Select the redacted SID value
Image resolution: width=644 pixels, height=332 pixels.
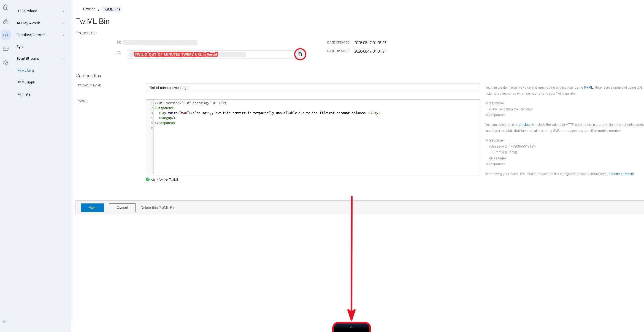click(x=160, y=43)
